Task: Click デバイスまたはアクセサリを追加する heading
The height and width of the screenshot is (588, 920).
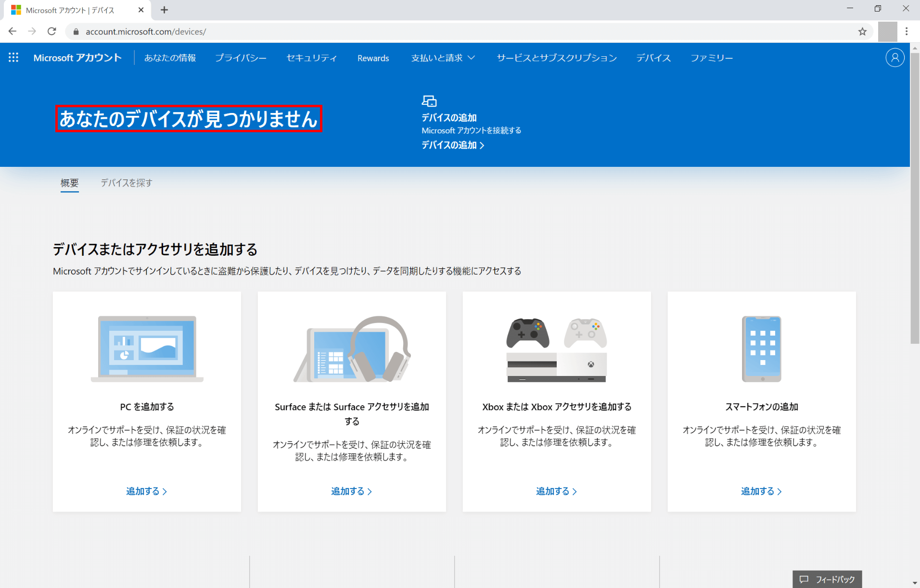Action: coord(155,249)
